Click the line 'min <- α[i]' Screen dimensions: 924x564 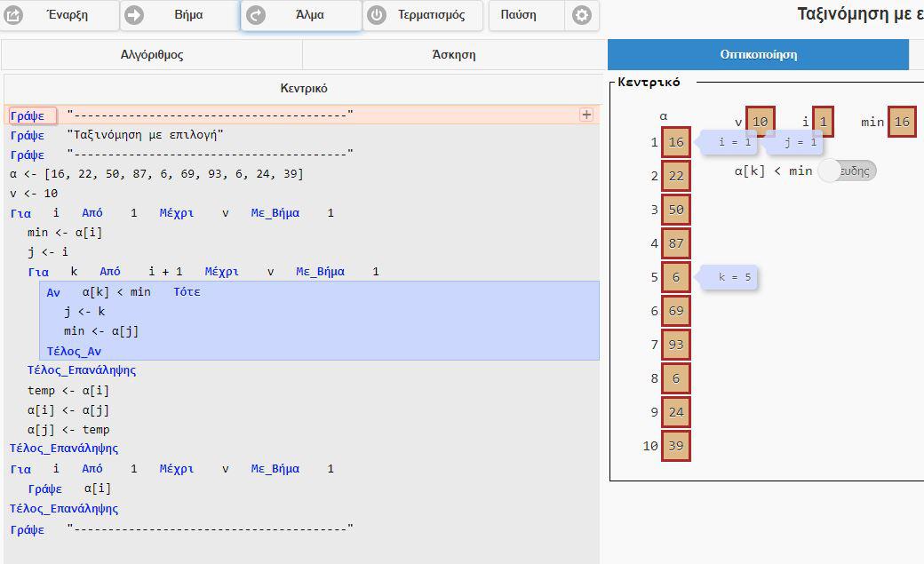64,232
